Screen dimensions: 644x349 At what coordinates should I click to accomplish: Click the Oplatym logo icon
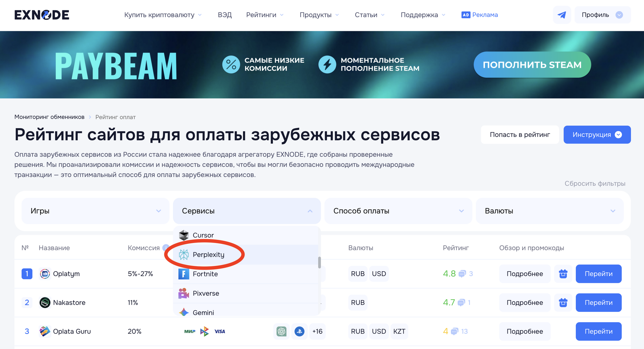click(x=45, y=274)
